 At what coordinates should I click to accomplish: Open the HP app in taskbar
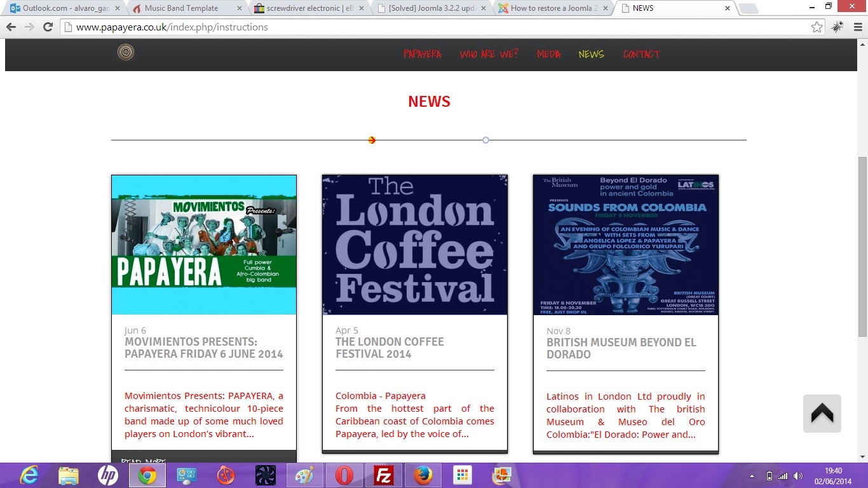point(108,475)
